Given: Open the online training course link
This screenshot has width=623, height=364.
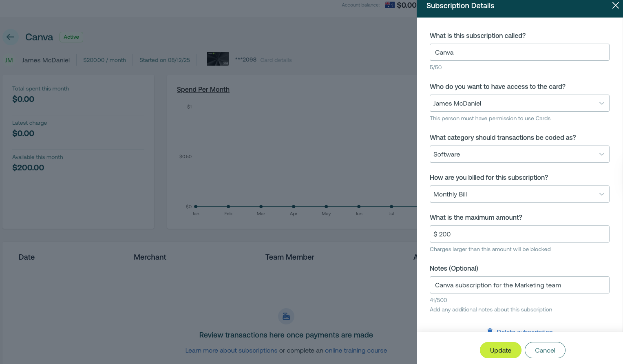Looking at the screenshot, I should pos(356,351).
